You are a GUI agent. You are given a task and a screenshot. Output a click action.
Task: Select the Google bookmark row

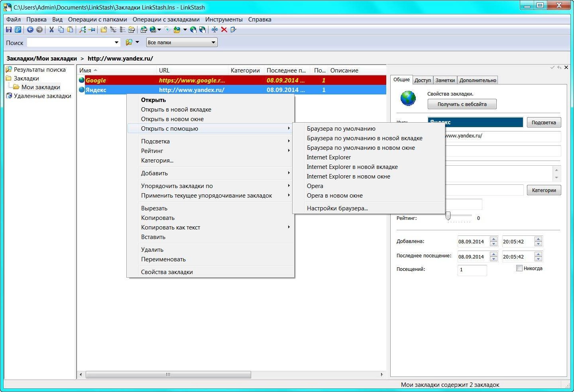pos(232,80)
